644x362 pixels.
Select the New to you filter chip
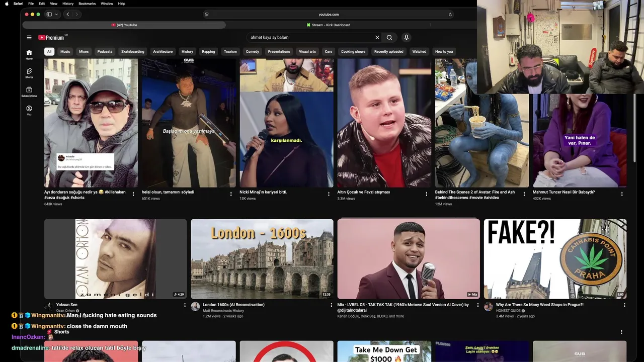tap(444, 51)
